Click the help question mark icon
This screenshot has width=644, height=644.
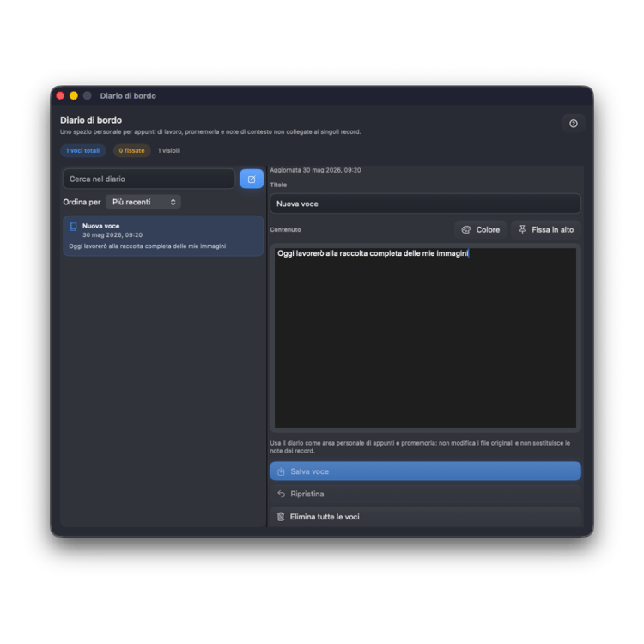click(x=574, y=124)
